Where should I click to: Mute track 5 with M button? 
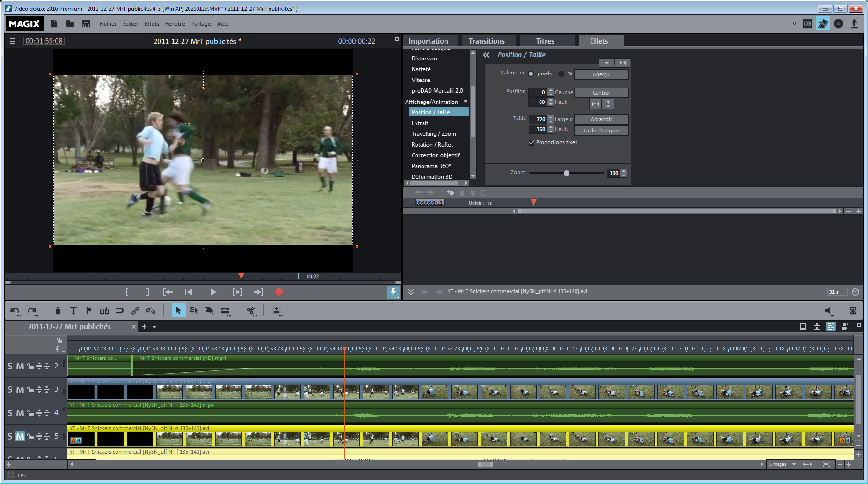click(x=20, y=436)
